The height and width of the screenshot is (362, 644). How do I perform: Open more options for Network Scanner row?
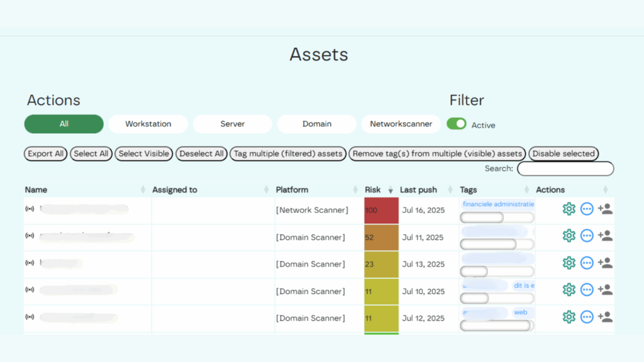tap(587, 209)
